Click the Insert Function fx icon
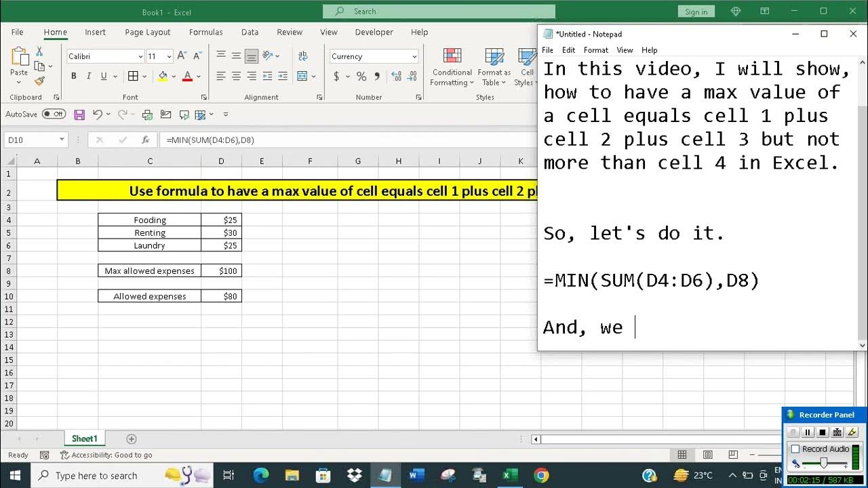Viewport: 868px width, 488px height. (145, 140)
